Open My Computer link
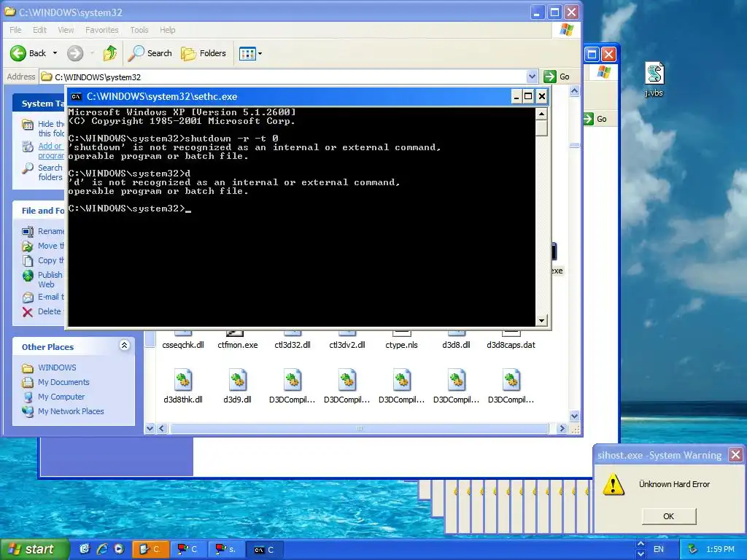The width and height of the screenshot is (747, 560). (x=61, y=397)
